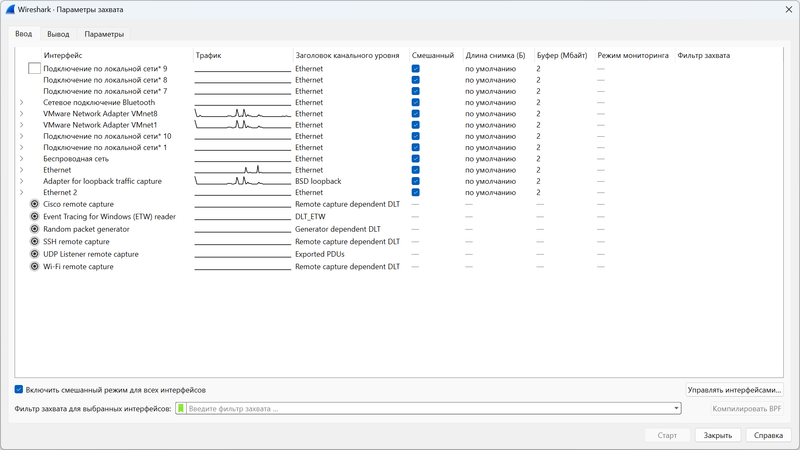Click the Управлять интерфейсами button

[x=734, y=390]
